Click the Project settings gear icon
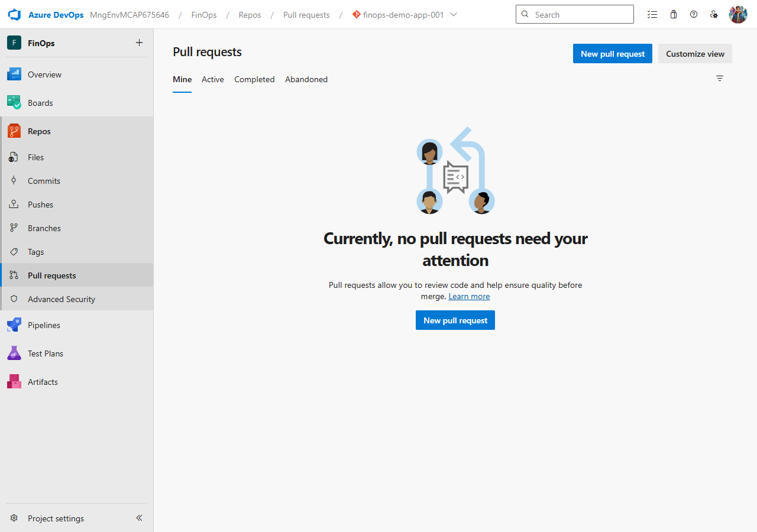Screen dimensions: 757x532 14,518
